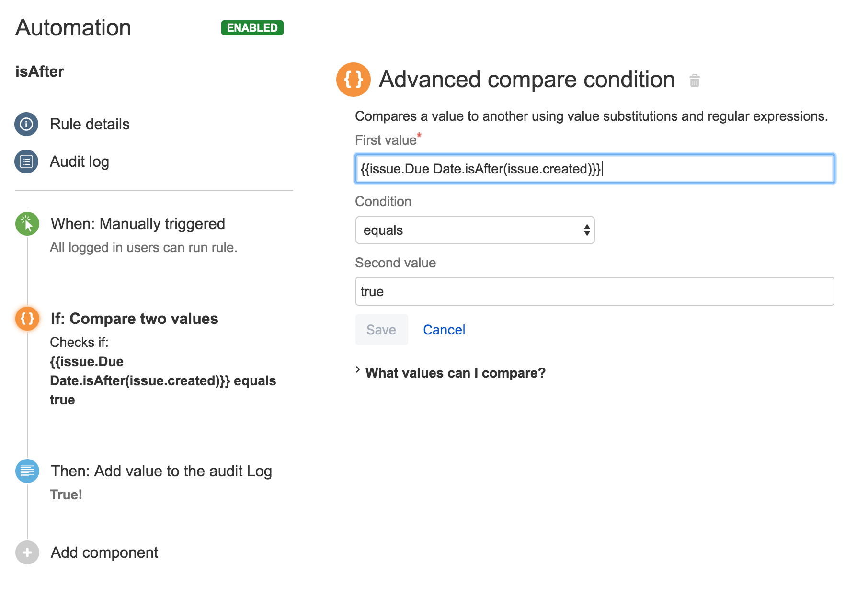
Task: Toggle the ENABLED status badge
Action: tap(252, 28)
